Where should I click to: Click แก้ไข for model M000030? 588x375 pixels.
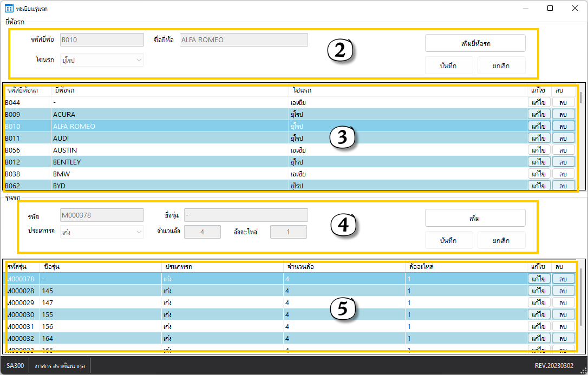(x=538, y=314)
